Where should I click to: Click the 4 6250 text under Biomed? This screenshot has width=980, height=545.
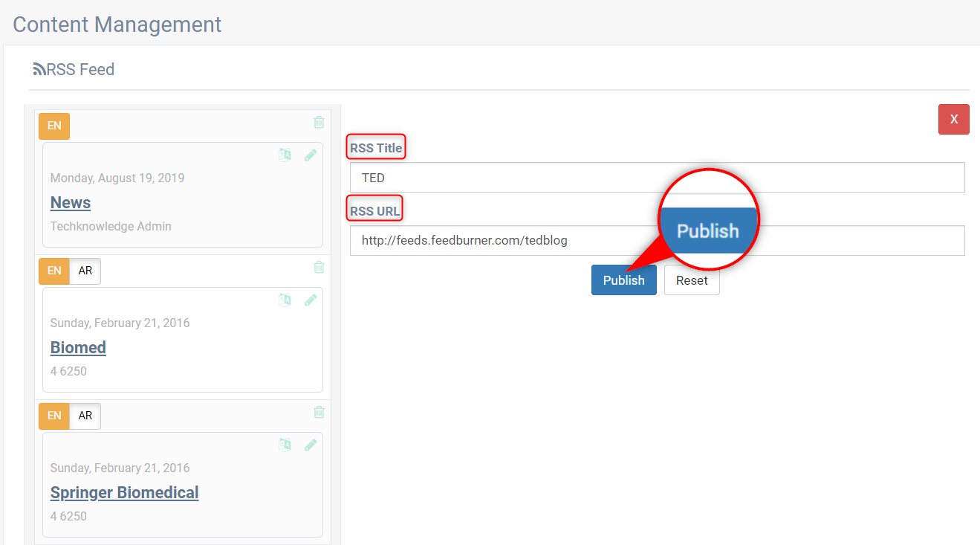click(68, 371)
